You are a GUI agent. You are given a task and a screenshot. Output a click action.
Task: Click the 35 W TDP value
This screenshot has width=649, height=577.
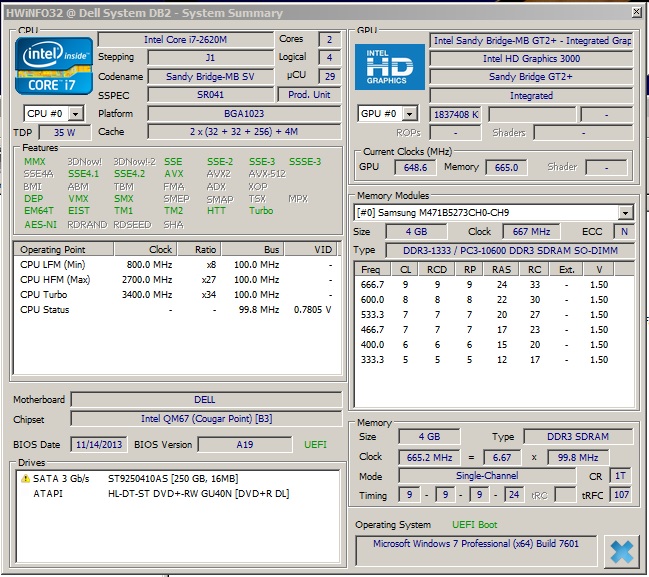(65, 132)
